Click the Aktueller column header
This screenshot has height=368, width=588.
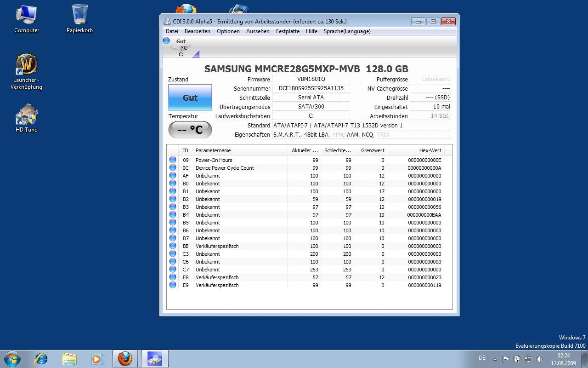(305, 150)
